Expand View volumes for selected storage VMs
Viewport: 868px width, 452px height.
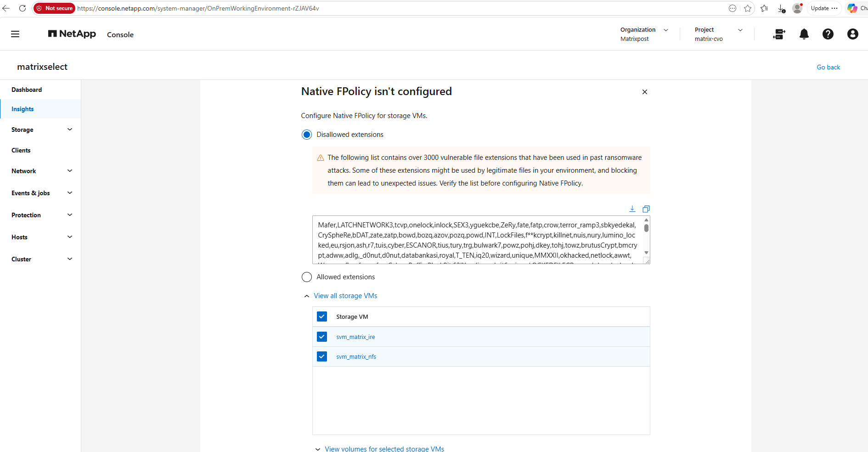click(x=379, y=449)
